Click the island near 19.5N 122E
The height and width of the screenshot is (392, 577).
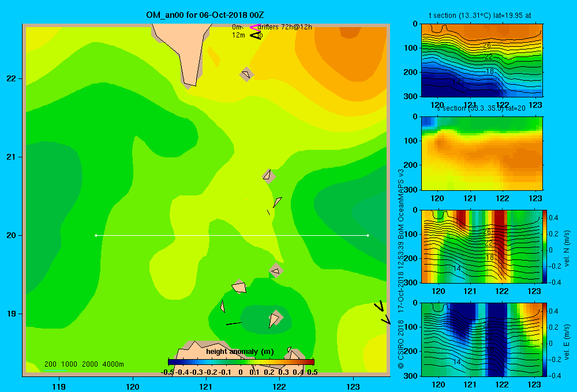(x=276, y=270)
